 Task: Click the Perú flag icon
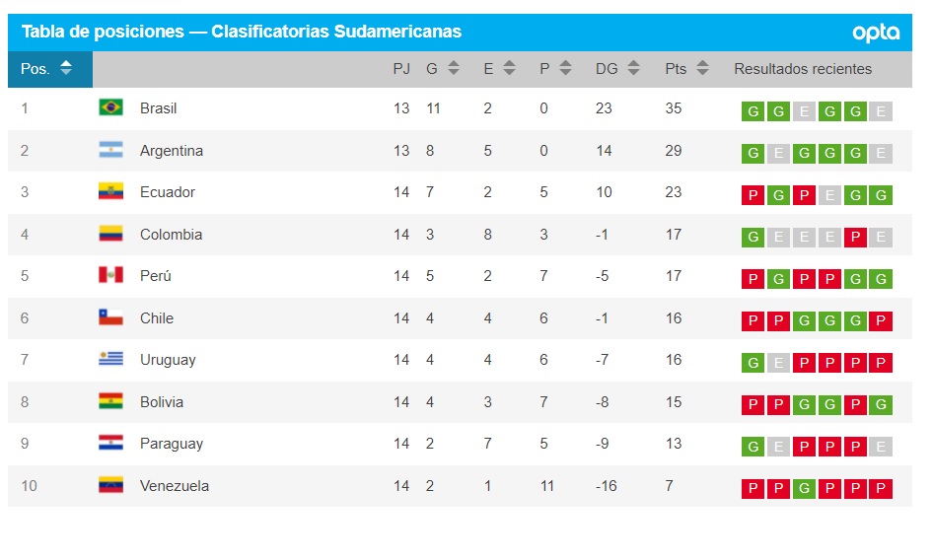tap(110, 275)
